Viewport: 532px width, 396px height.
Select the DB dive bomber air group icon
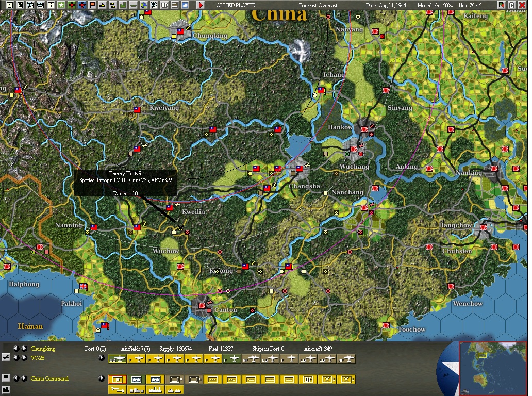pyautogui.click(x=118, y=359)
